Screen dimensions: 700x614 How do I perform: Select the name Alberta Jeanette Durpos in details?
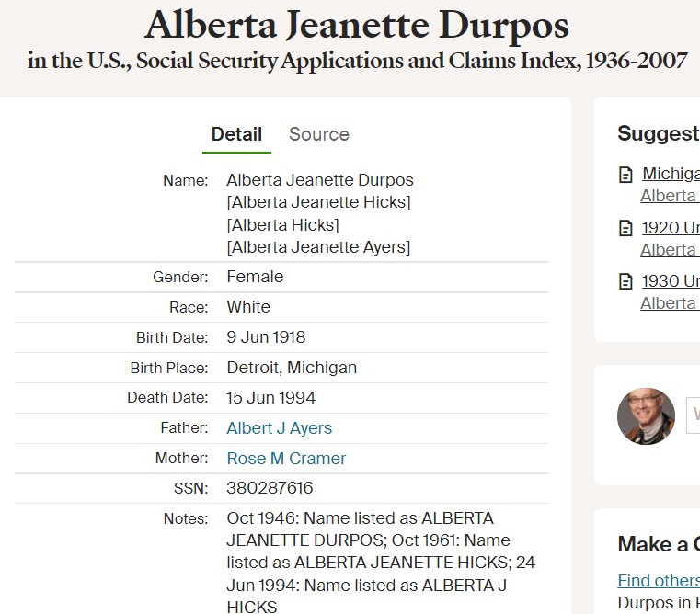click(x=319, y=180)
